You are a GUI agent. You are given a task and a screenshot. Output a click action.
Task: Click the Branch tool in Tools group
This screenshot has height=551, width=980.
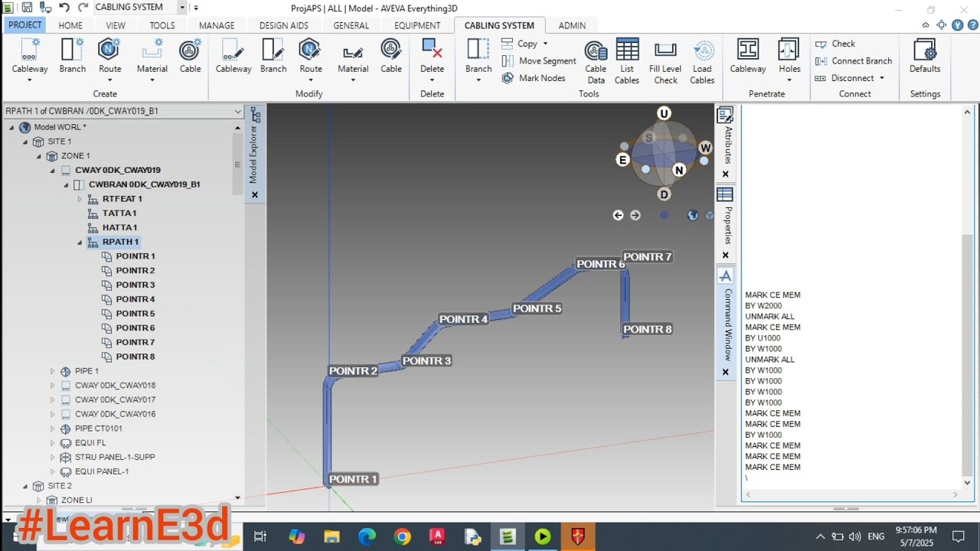(x=479, y=57)
